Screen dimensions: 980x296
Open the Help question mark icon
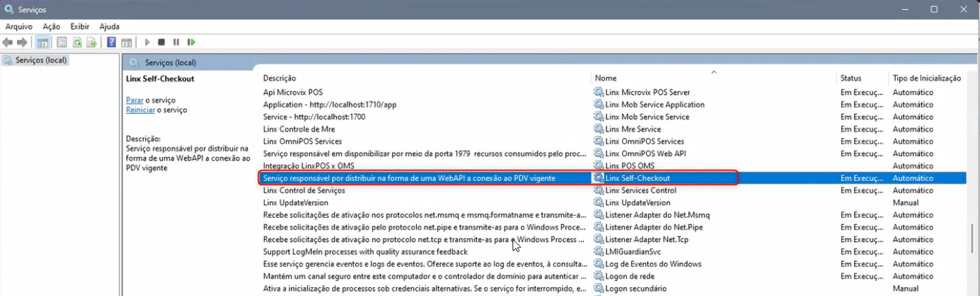(112, 42)
